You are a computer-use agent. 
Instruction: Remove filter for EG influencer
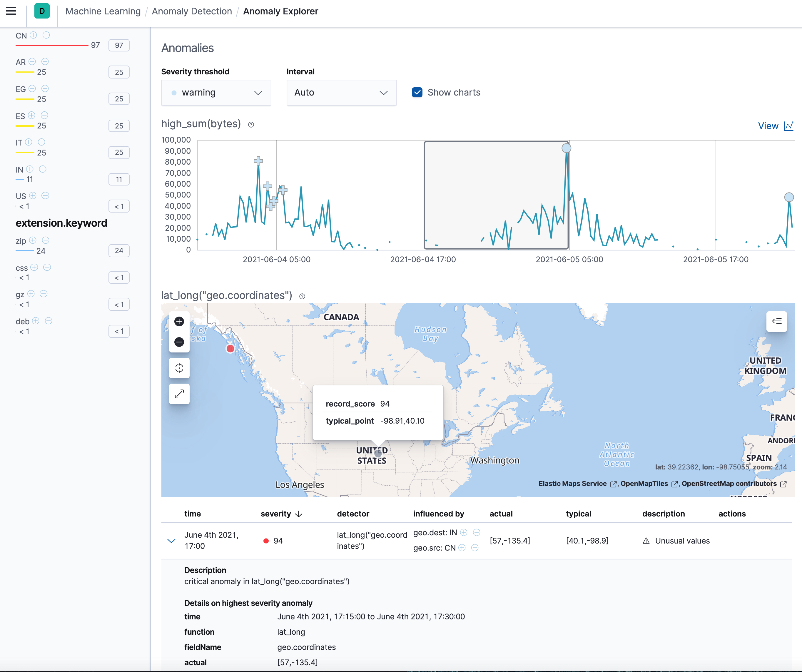(x=45, y=88)
